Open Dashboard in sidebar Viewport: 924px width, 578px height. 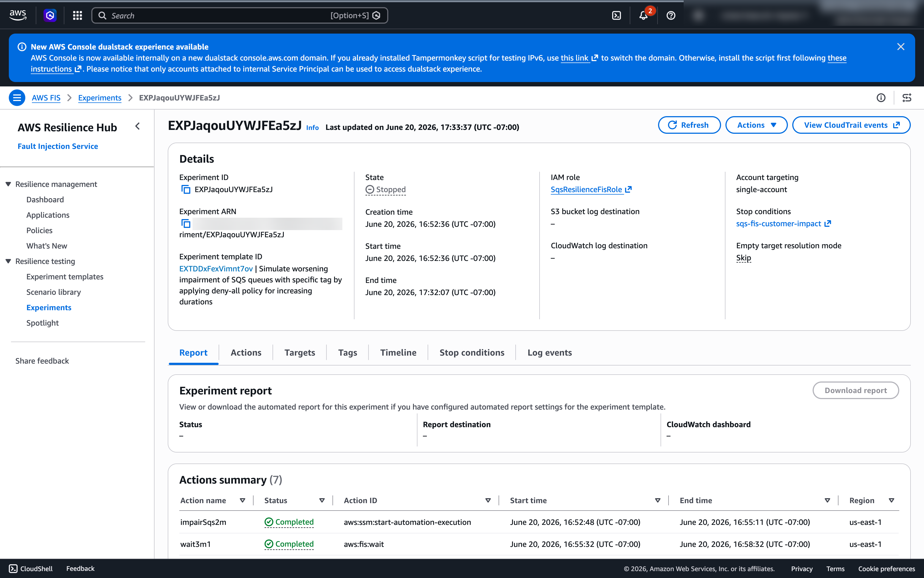45,200
